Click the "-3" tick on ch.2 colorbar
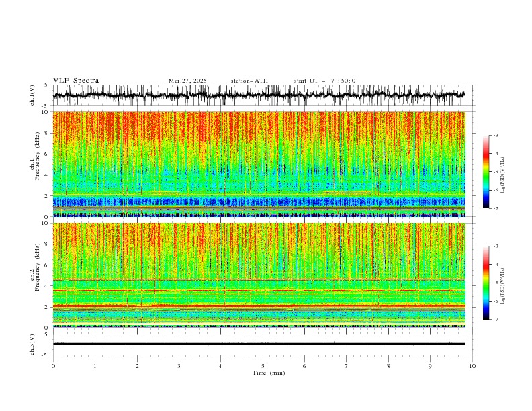Screen dimensions: 532x411 click(x=496, y=246)
